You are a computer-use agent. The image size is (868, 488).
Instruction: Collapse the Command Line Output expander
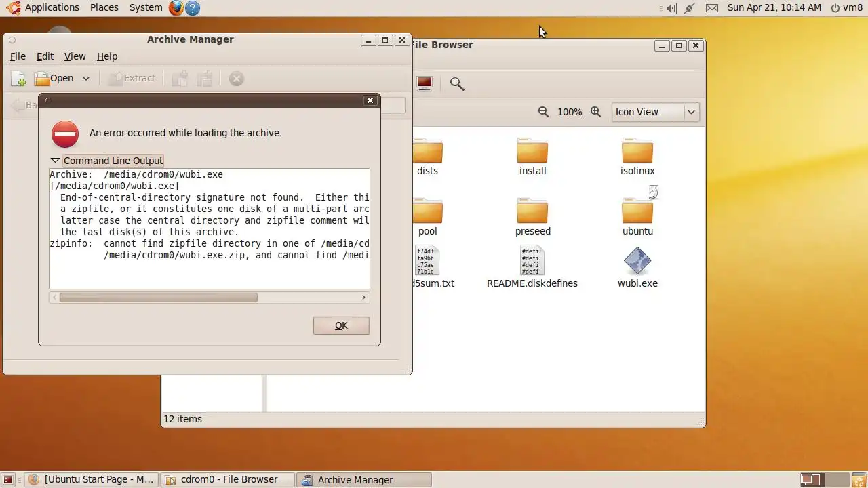pyautogui.click(x=56, y=161)
